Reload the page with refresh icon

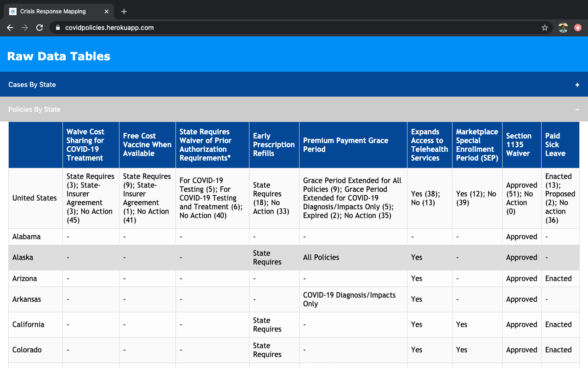click(x=40, y=28)
